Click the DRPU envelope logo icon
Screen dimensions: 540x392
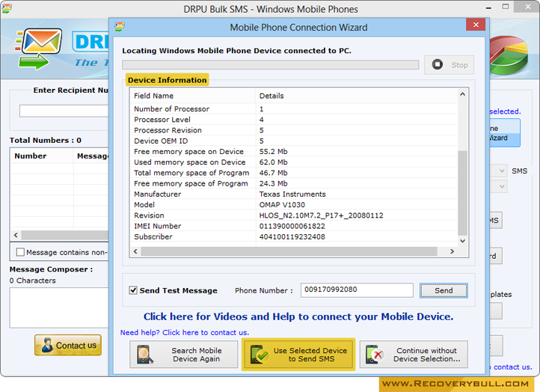39,48
